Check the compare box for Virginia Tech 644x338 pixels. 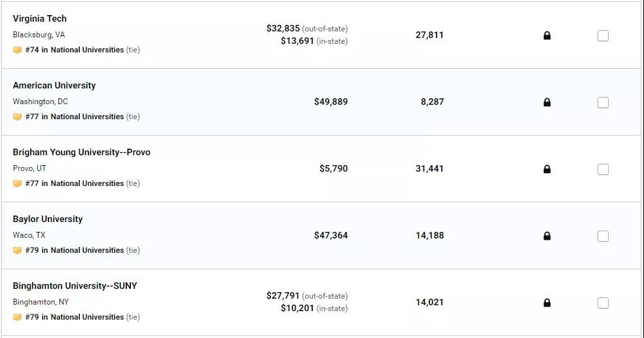tap(603, 36)
